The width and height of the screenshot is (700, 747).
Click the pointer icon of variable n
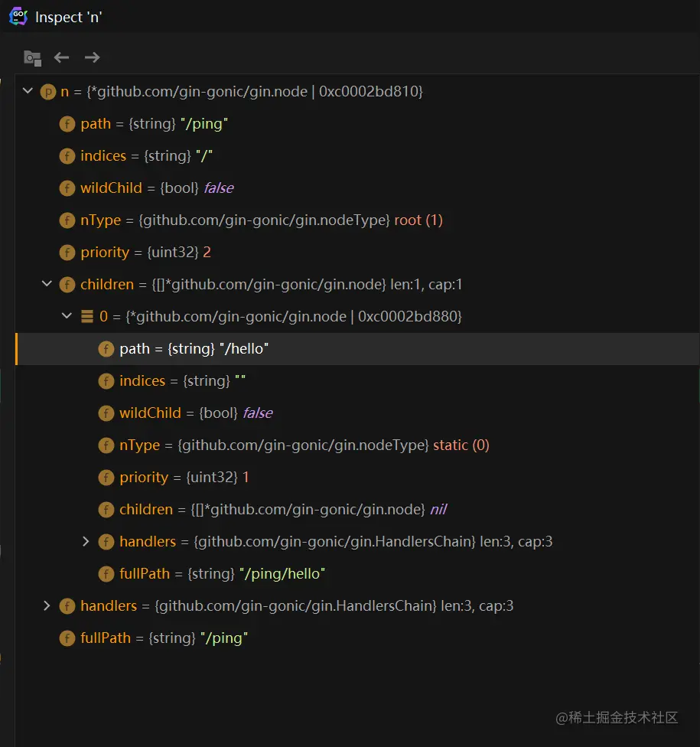click(48, 92)
